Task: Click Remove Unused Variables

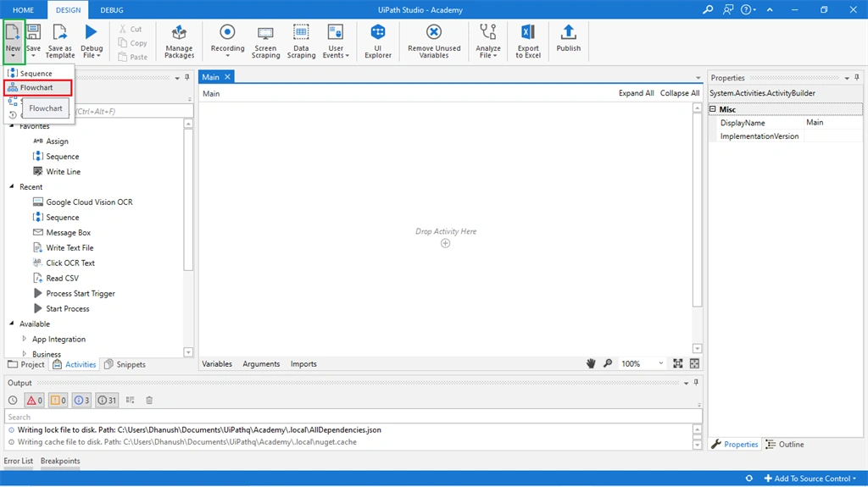Action: point(434,41)
